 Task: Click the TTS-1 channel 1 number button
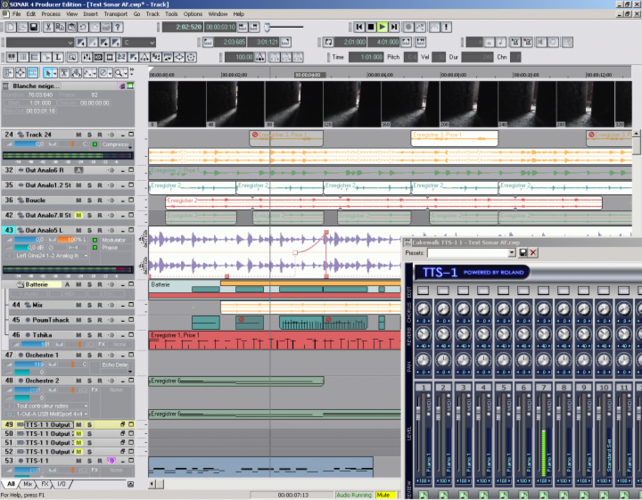tap(423, 387)
